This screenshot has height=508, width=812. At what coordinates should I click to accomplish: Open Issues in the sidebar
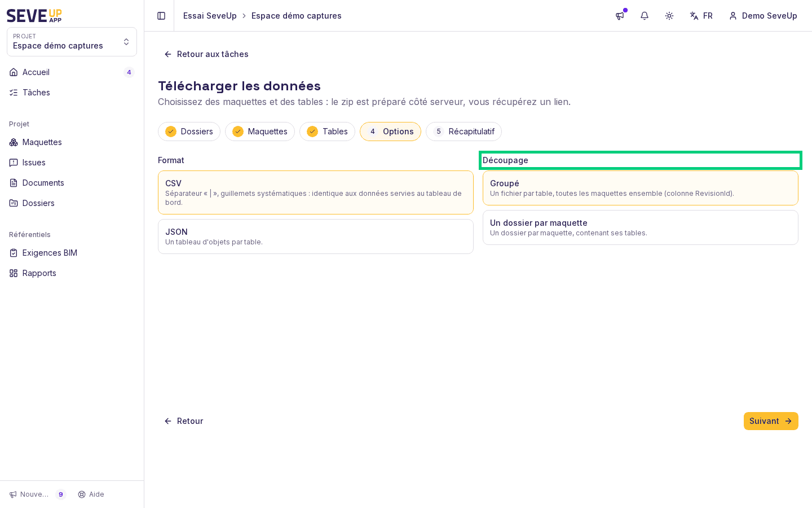(x=72, y=163)
